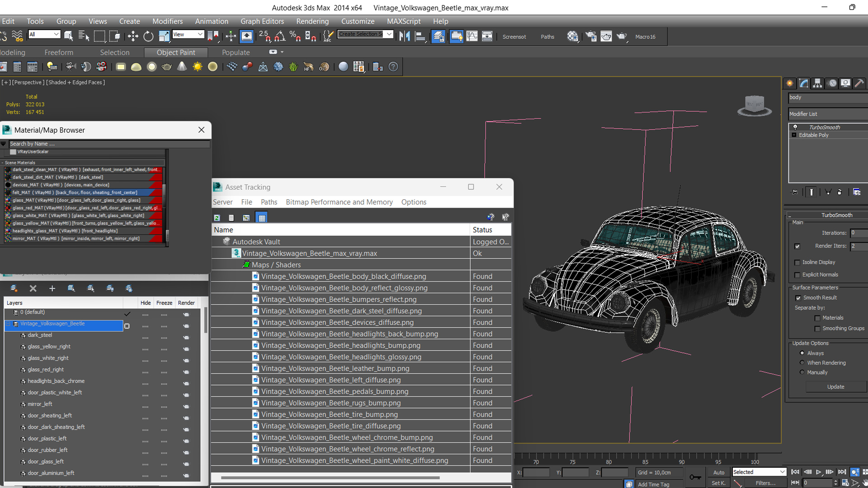
Task: Choose Rectangular Selection Region tool
Action: pos(99,36)
